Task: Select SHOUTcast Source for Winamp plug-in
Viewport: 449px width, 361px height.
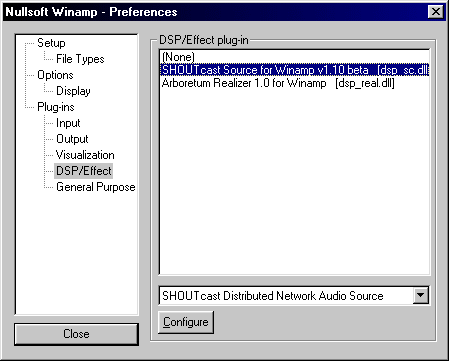Action: (x=294, y=70)
